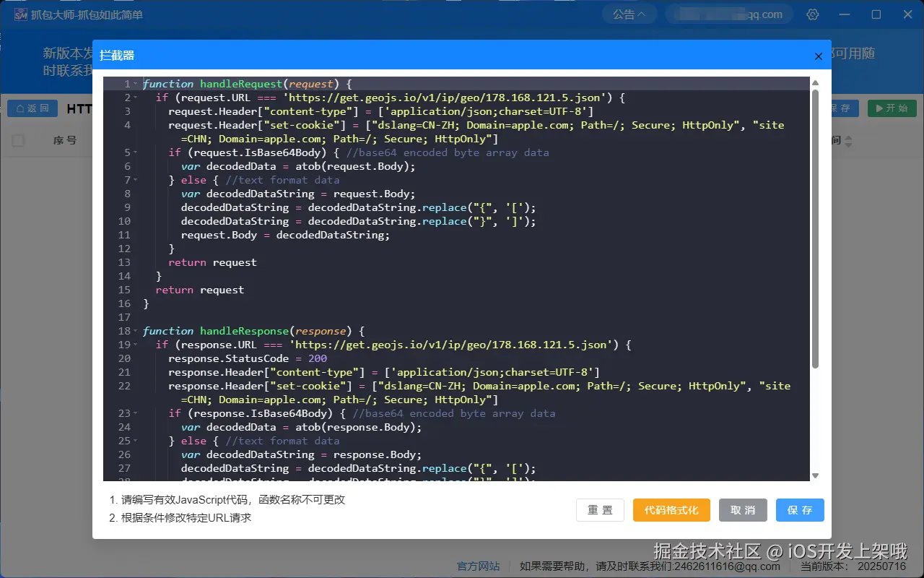
Task: Click hint '请编写有效JavaScript代码，函数名称不可更改'
Action: [232, 500]
